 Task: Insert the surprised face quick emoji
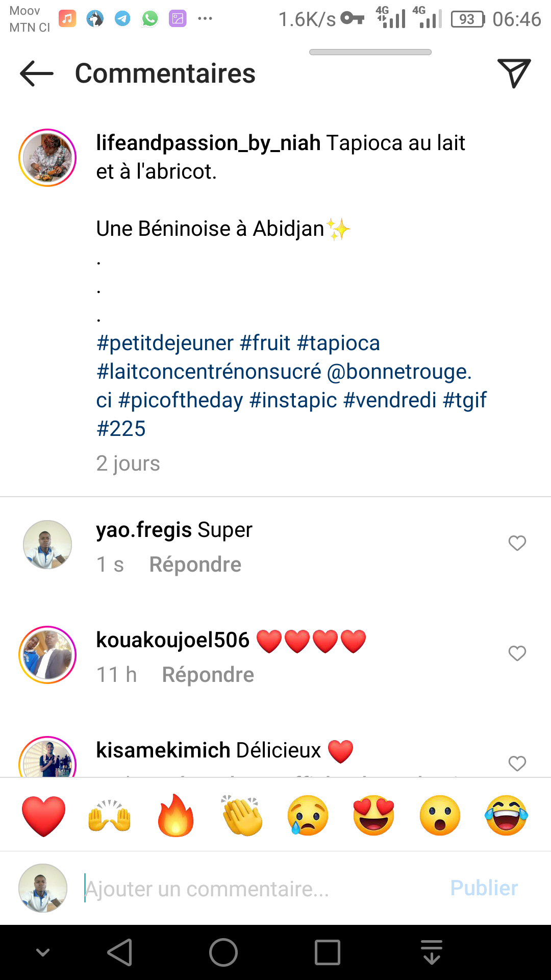tap(440, 815)
